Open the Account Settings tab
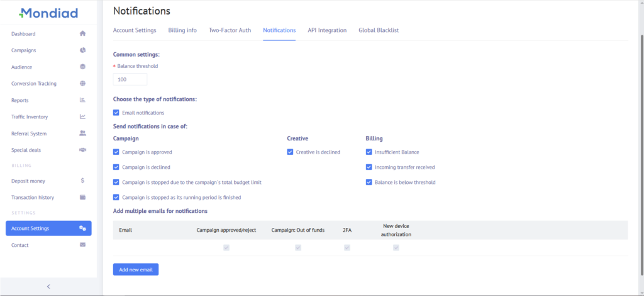Viewport: 644px width, 296px height. click(x=135, y=30)
